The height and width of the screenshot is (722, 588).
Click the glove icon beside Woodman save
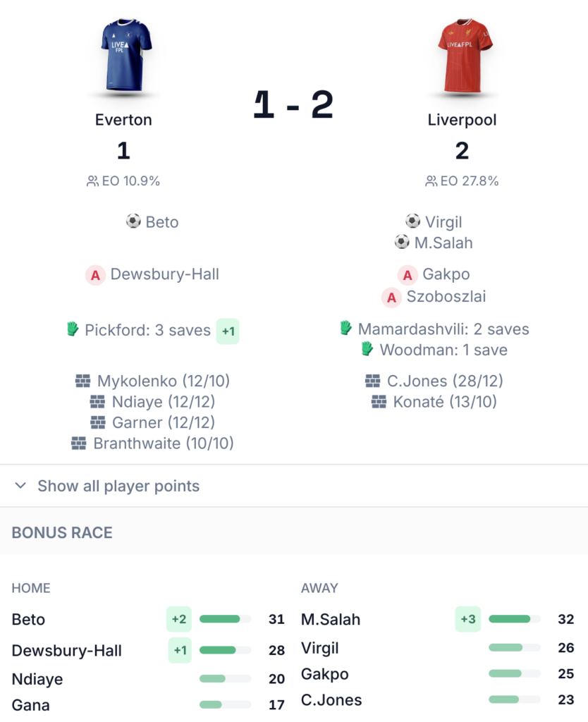(x=367, y=349)
